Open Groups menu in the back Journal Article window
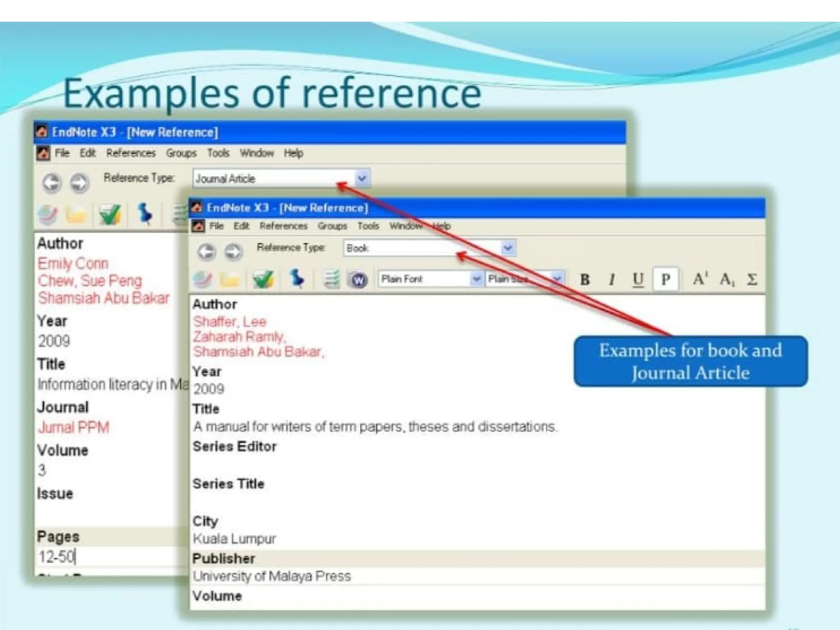 tap(181, 153)
